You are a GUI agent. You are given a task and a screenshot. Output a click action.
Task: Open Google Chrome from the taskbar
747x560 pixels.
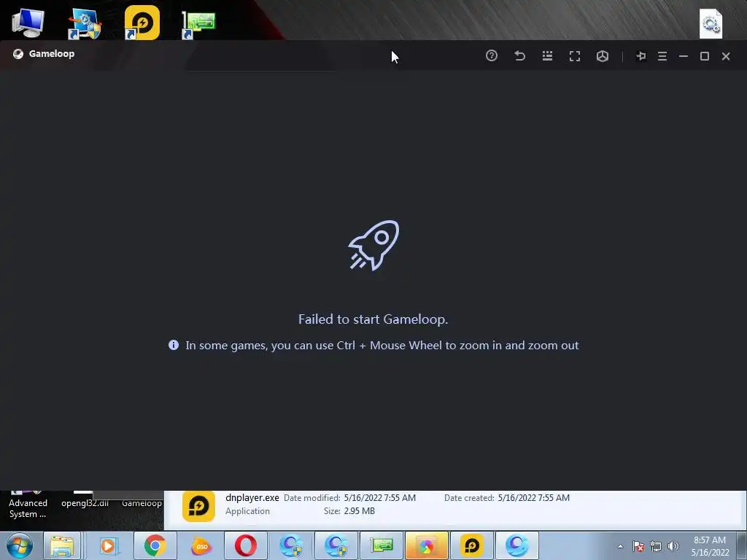pos(155,545)
